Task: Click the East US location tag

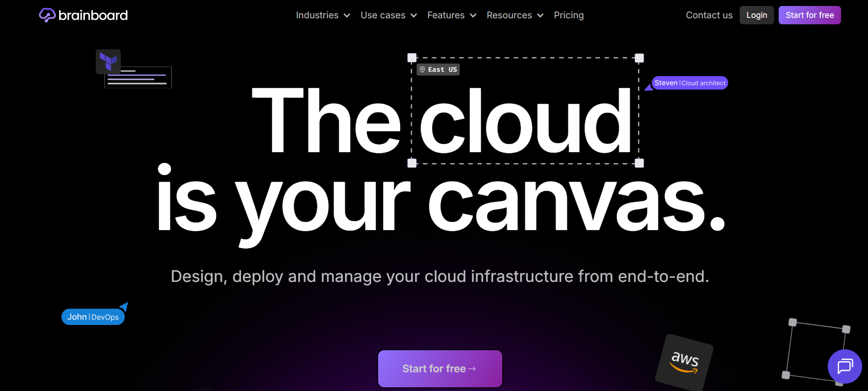Action: [438, 70]
